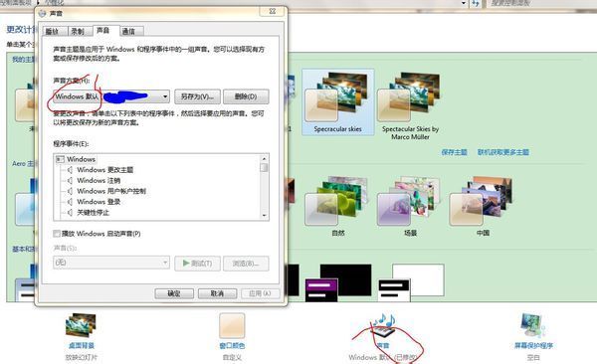
Task: Click speaker icon beside 关键性停止
Action: pyautogui.click(x=70, y=213)
